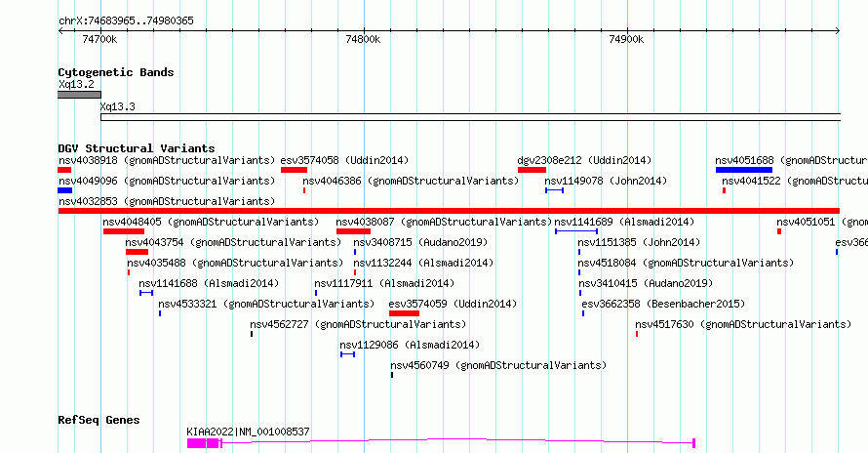
Task: Open the dgv2308e212 (Uddin2014) variant
Action: [x=584, y=161]
